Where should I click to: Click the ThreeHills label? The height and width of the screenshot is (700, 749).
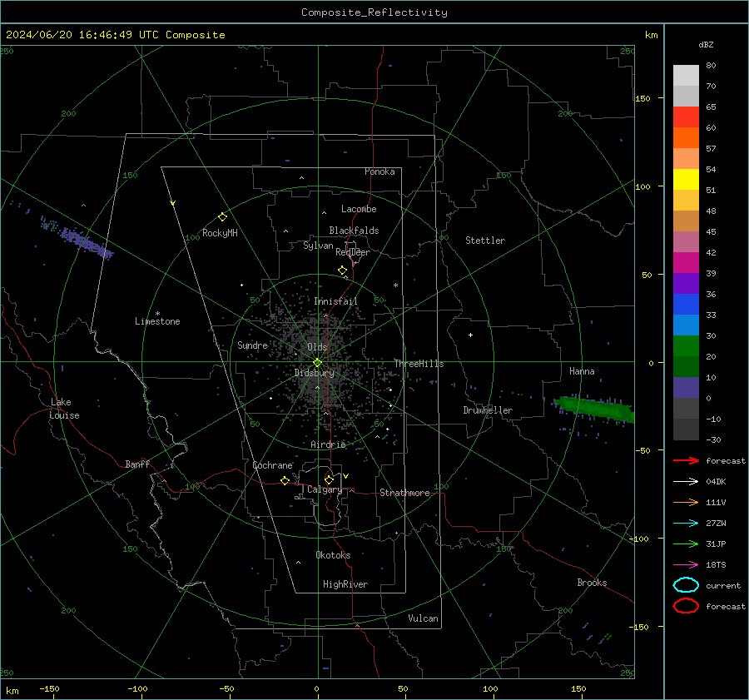pos(419,364)
